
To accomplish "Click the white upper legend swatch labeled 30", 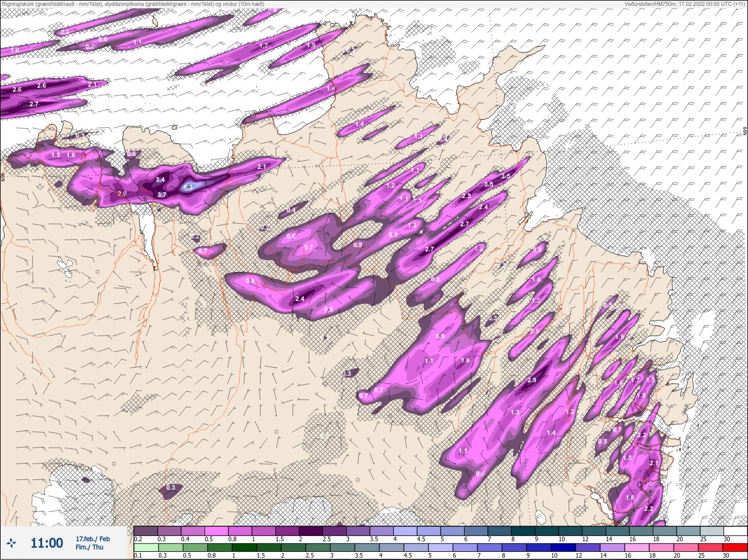I will (x=736, y=531).
